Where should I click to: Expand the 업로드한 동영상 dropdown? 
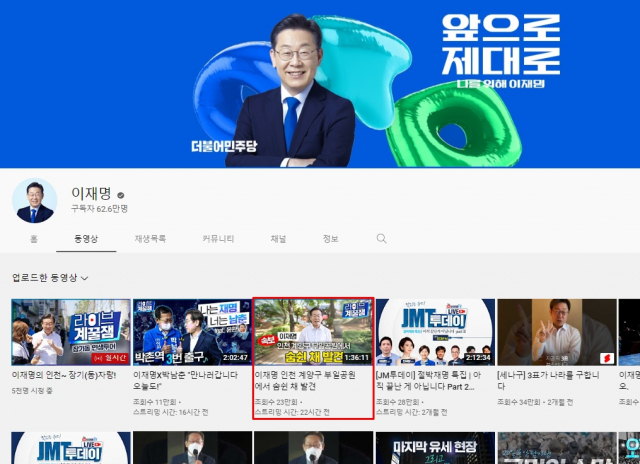pos(50,278)
